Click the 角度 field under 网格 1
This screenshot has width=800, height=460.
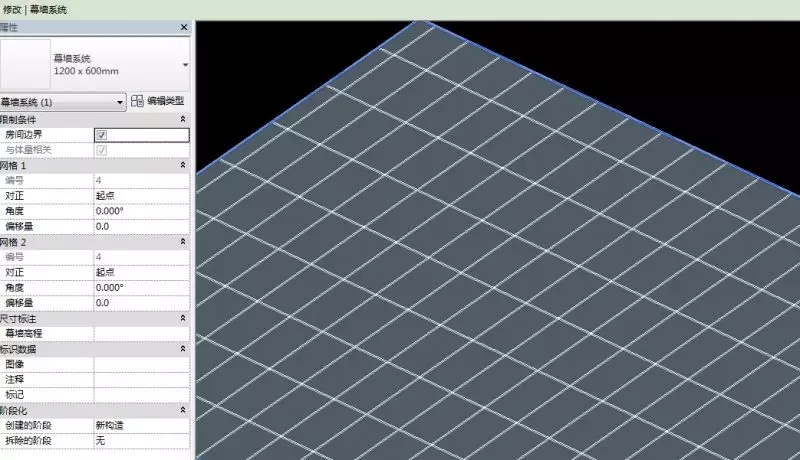click(x=142, y=211)
